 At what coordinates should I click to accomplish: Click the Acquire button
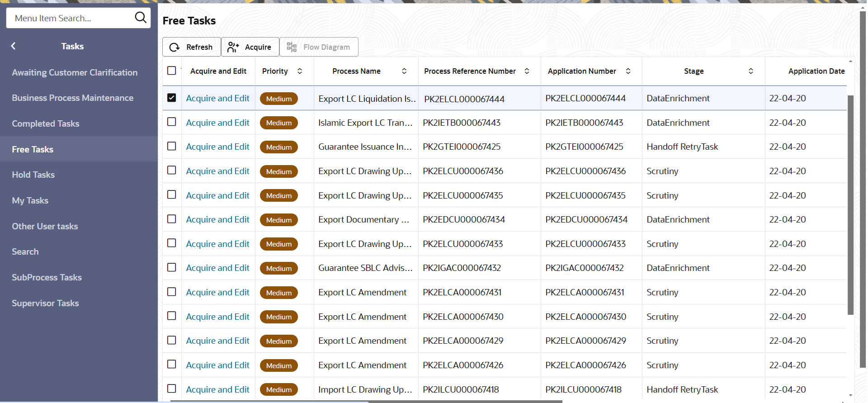pos(250,47)
